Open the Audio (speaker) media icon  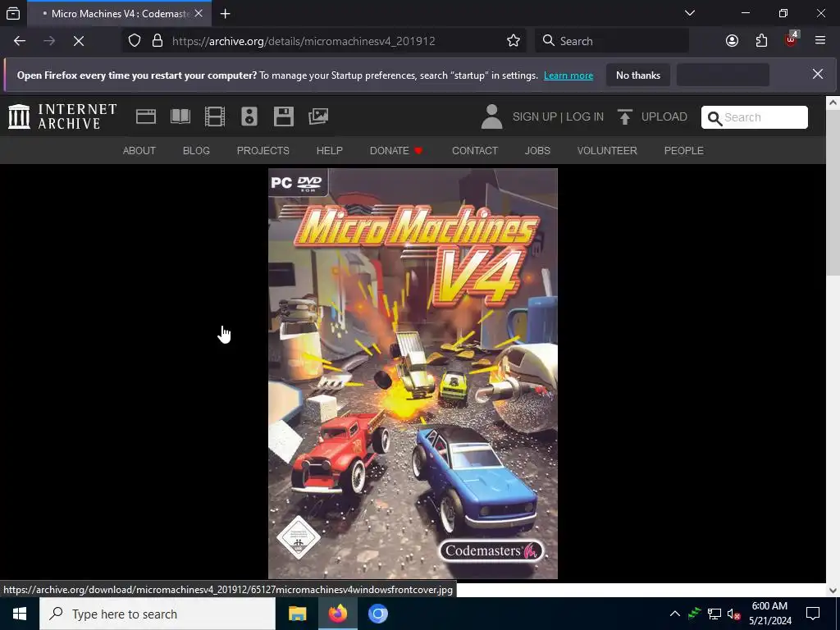pyautogui.click(x=249, y=116)
